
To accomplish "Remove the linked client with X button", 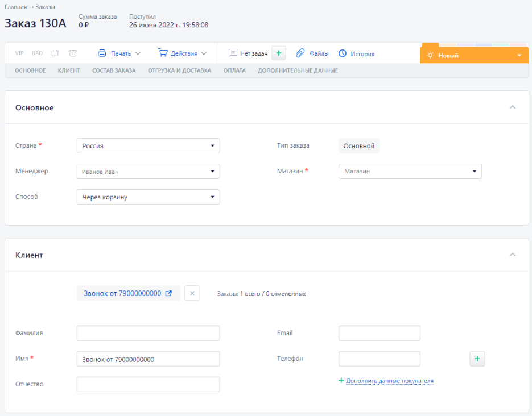I will [192, 293].
